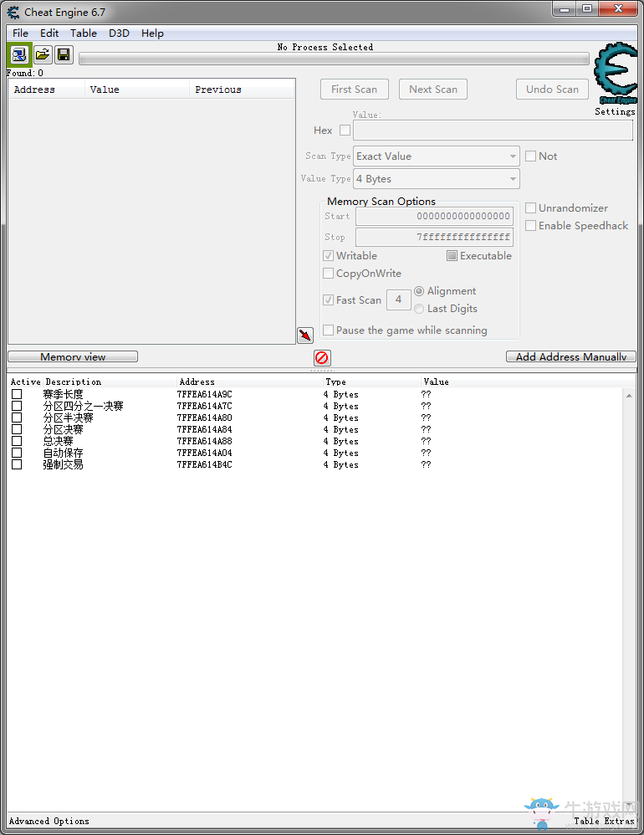Screen dimensions: 644x835
Task: Open the process list icon
Action: [x=20, y=55]
